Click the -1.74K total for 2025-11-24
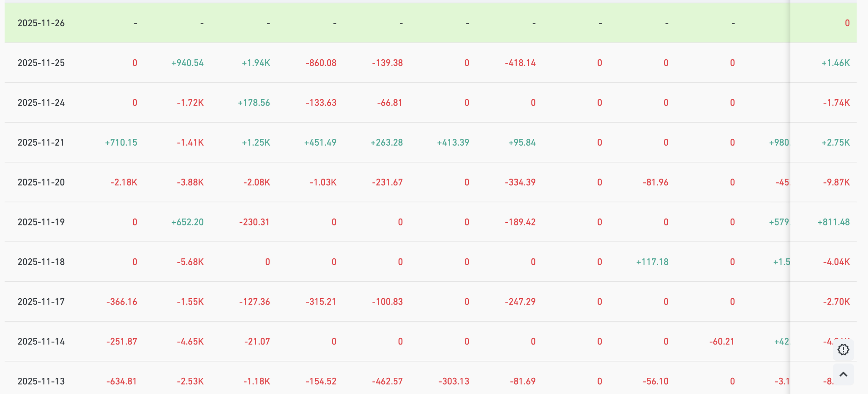 tap(836, 103)
